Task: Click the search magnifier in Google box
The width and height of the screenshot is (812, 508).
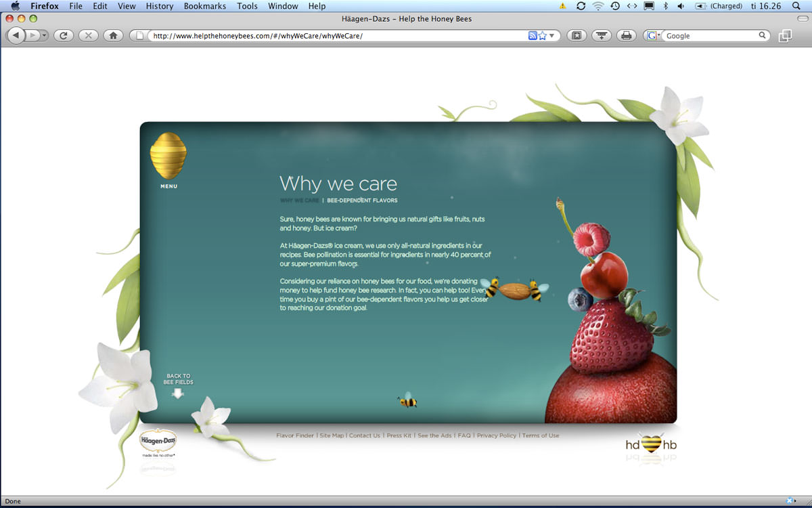Action: pos(763,35)
